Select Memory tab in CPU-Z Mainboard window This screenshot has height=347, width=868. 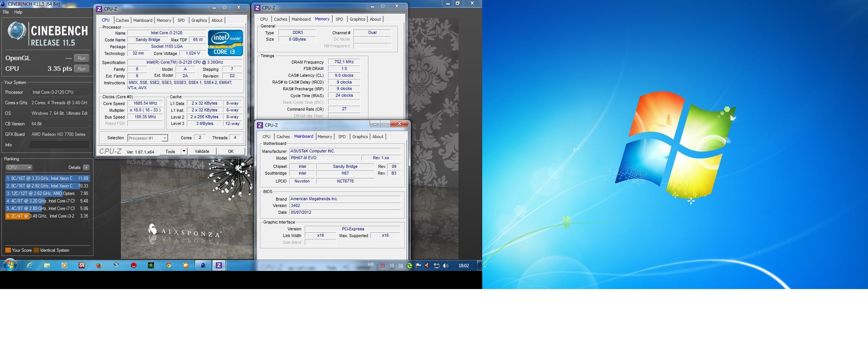tap(325, 137)
